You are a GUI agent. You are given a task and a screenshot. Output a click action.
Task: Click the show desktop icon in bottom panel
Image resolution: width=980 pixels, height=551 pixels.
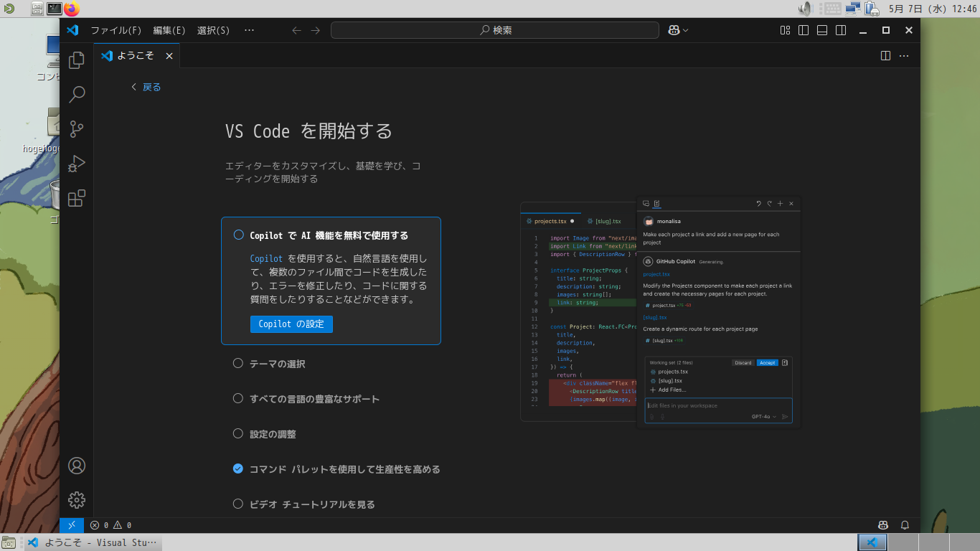[8, 542]
